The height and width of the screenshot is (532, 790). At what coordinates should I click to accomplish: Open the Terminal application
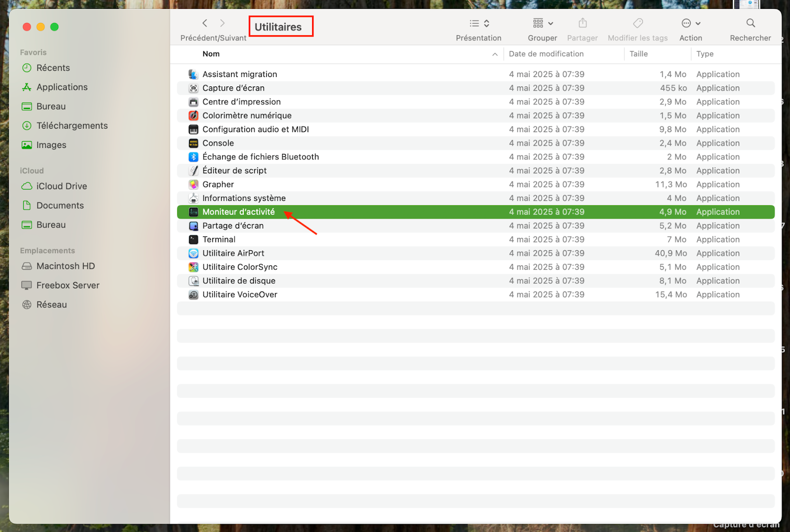pyautogui.click(x=219, y=239)
